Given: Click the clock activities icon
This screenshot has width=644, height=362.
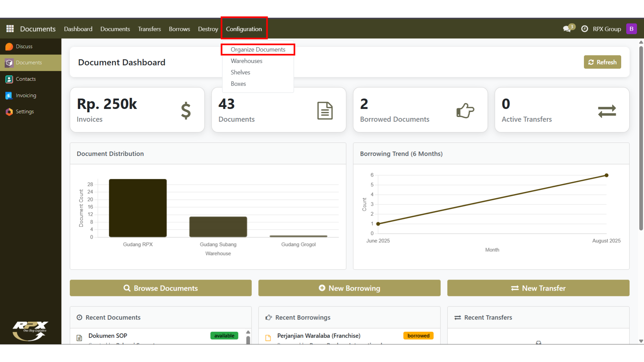Looking at the screenshot, I should click(x=585, y=29).
